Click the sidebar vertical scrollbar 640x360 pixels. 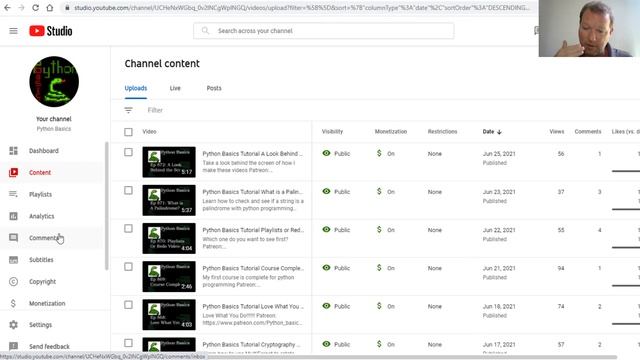107,206
